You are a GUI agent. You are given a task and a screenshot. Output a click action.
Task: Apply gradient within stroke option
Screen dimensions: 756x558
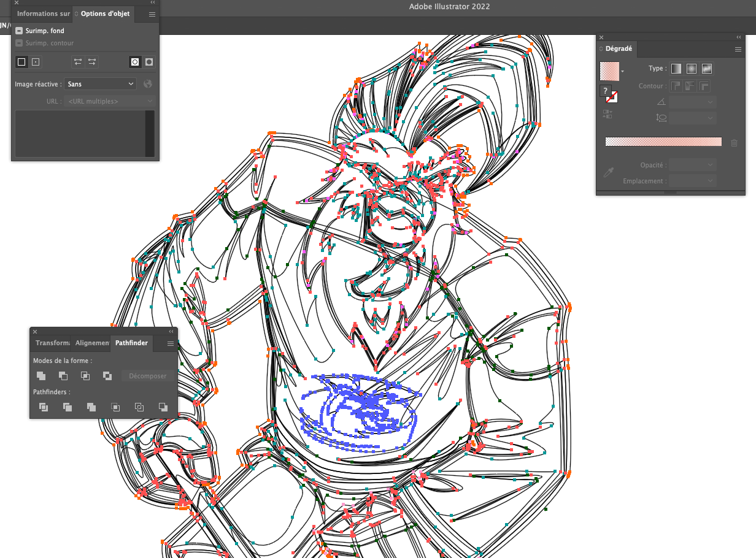676,86
